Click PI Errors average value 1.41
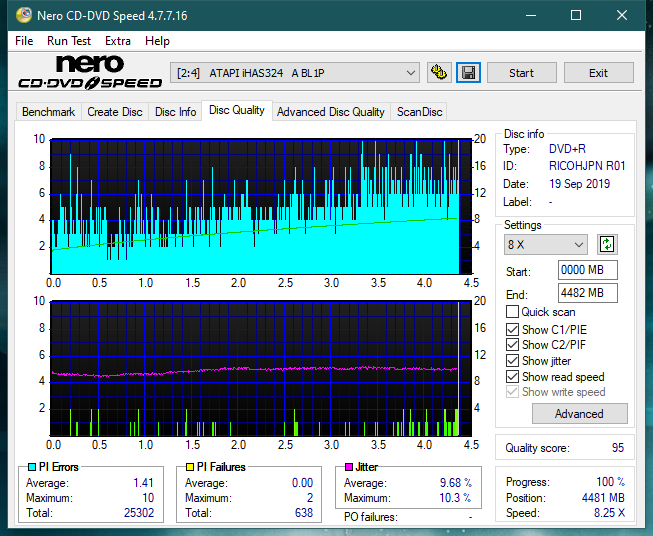The height and width of the screenshot is (536, 653). point(143,483)
